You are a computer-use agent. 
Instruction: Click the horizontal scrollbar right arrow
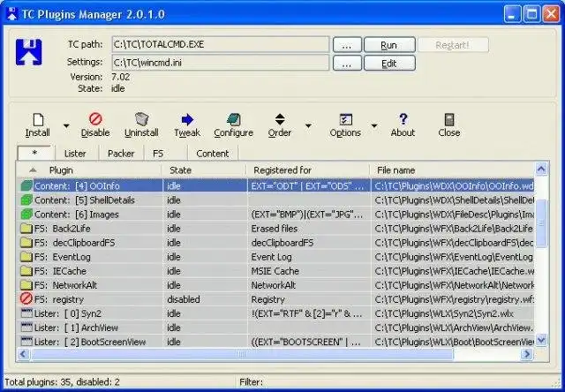[x=527, y=354]
